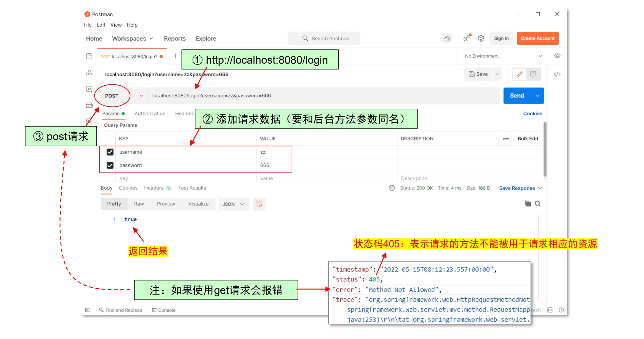The height and width of the screenshot is (339, 644).
Task: Open the Help menu
Action: pos(132,25)
